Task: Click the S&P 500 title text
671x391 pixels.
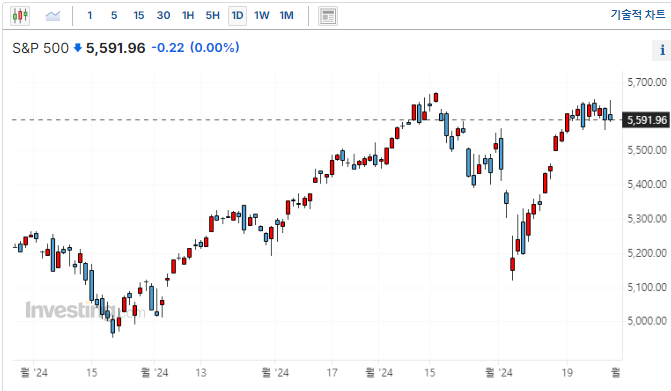Action: (x=40, y=48)
